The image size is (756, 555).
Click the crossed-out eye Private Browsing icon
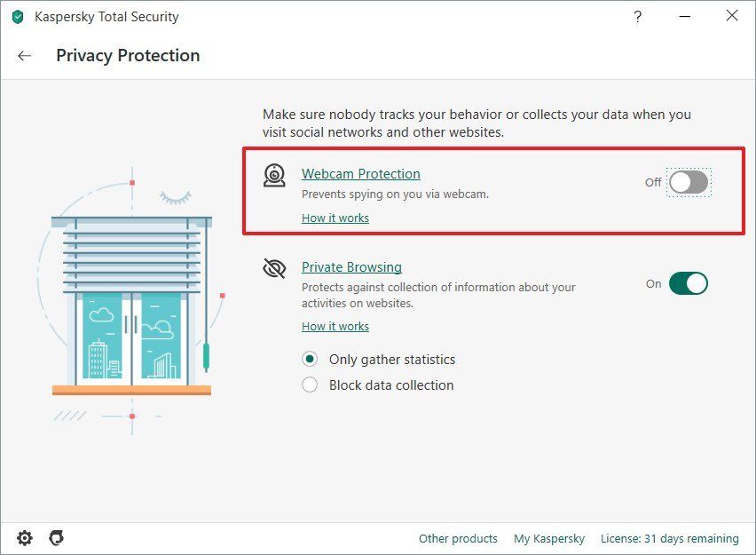click(274, 268)
